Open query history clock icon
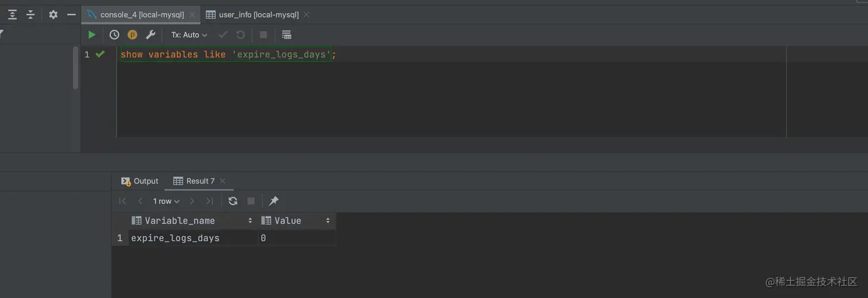The image size is (868, 298). point(114,35)
